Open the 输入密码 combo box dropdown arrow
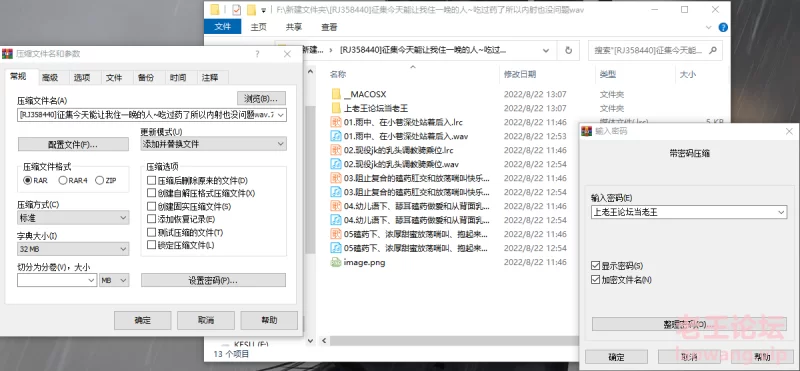 781,212
